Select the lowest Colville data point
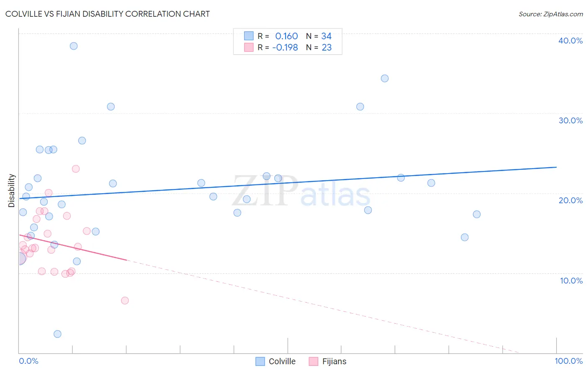 pyautogui.click(x=58, y=334)
